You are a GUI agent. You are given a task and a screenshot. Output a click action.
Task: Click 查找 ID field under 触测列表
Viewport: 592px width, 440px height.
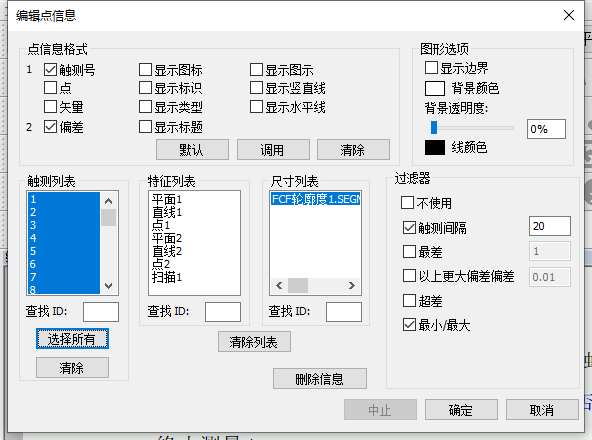tap(101, 312)
